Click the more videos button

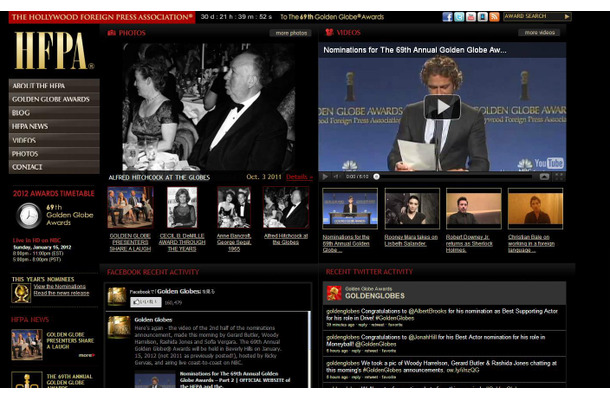pos(539,32)
